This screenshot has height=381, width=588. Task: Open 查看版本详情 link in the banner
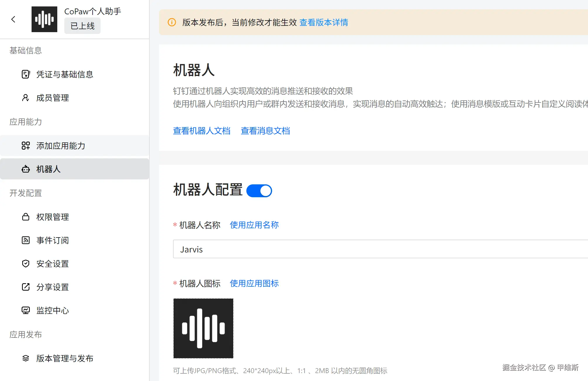click(324, 22)
